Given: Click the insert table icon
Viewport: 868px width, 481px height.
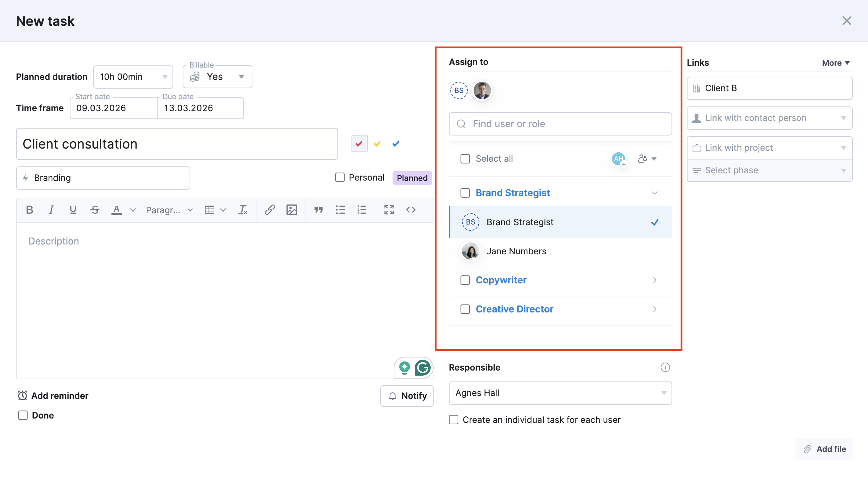Looking at the screenshot, I should click(210, 210).
